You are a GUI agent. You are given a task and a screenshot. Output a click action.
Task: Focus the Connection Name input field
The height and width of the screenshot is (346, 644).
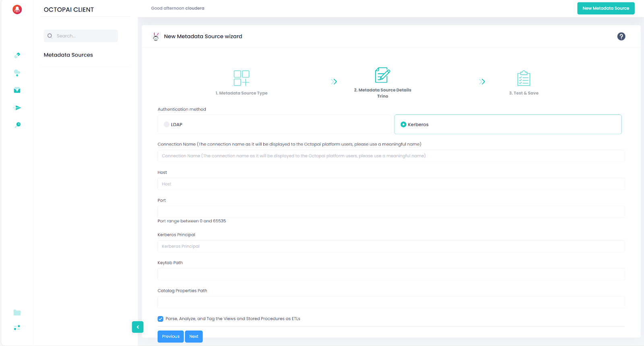(x=391, y=156)
